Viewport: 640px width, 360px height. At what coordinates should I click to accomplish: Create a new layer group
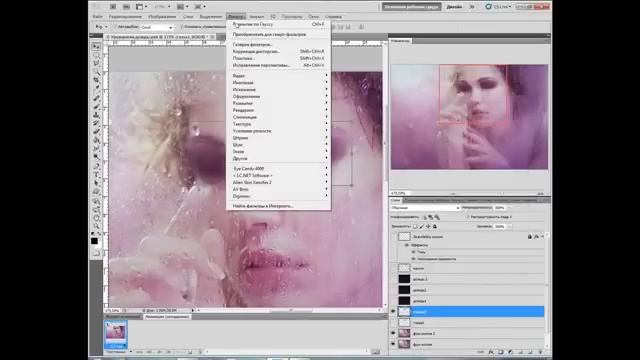point(520,352)
